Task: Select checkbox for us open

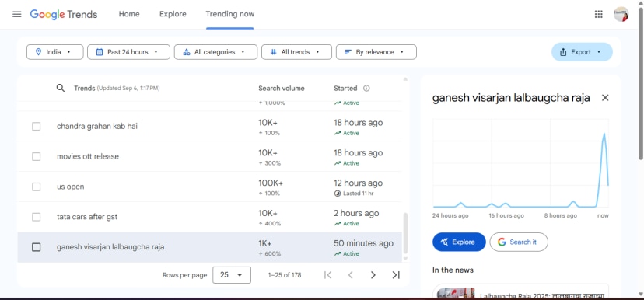Action: pos(36,187)
